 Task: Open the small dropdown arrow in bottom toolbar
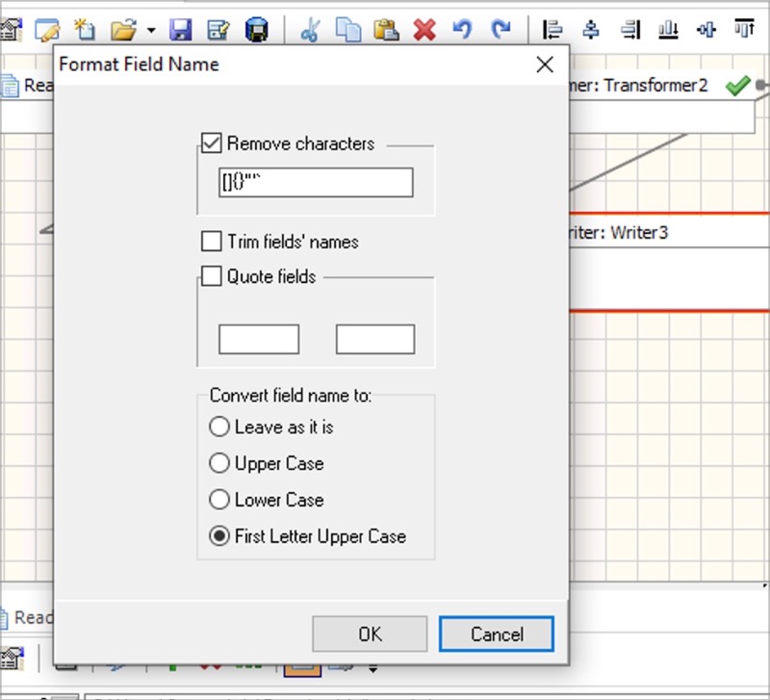pyautogui.click(x=372, y=669)
